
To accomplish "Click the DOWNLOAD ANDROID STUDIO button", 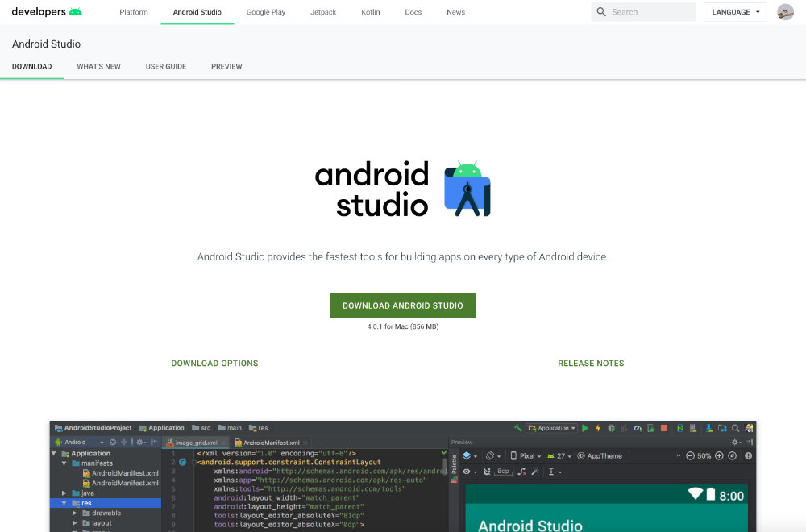I will click(x=403, y=305).
